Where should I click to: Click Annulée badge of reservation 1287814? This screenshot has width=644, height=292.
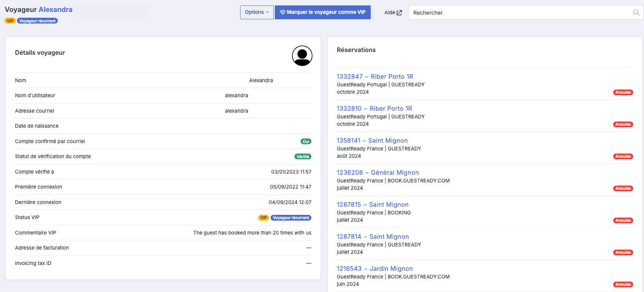coord(623,252)
